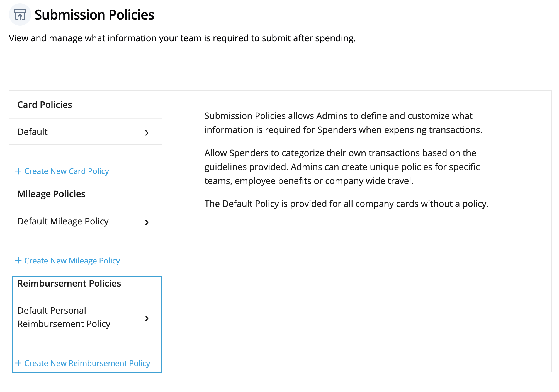Click the paragraph about Spenders categorizing transactions
The width and height of the screenshot is (559, 392).
coord(342,167)
